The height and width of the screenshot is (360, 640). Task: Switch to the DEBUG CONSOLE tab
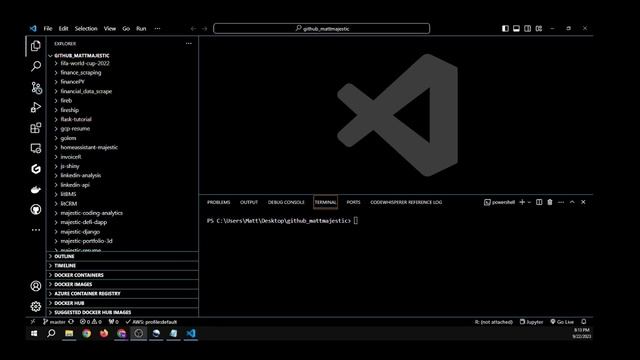[x=286, y=202]
